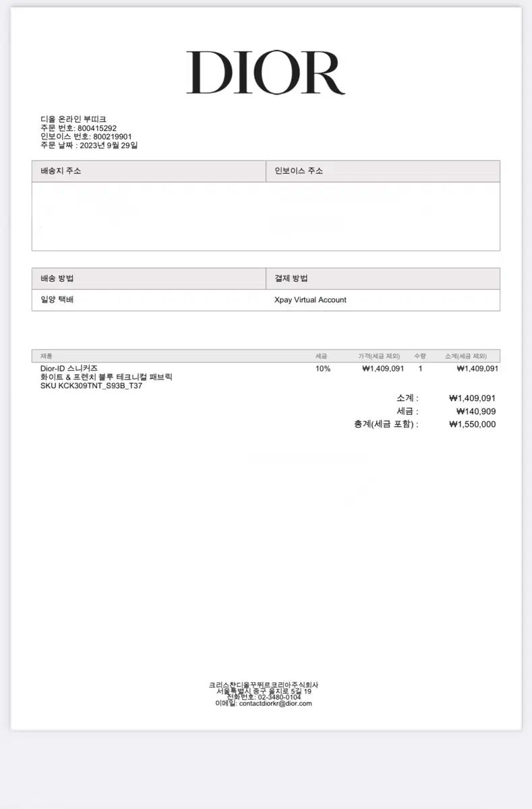Click the 10% tax rate value

click(322, 369)
